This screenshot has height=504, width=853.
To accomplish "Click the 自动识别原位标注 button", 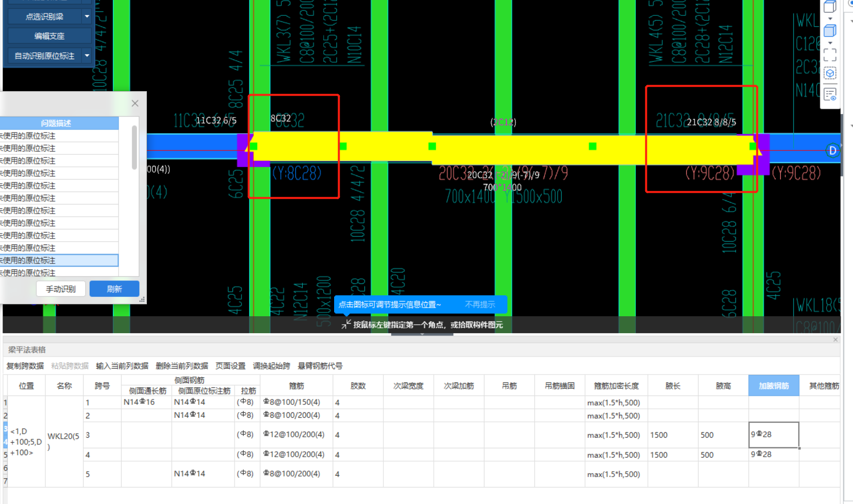I will pos(44,56).
